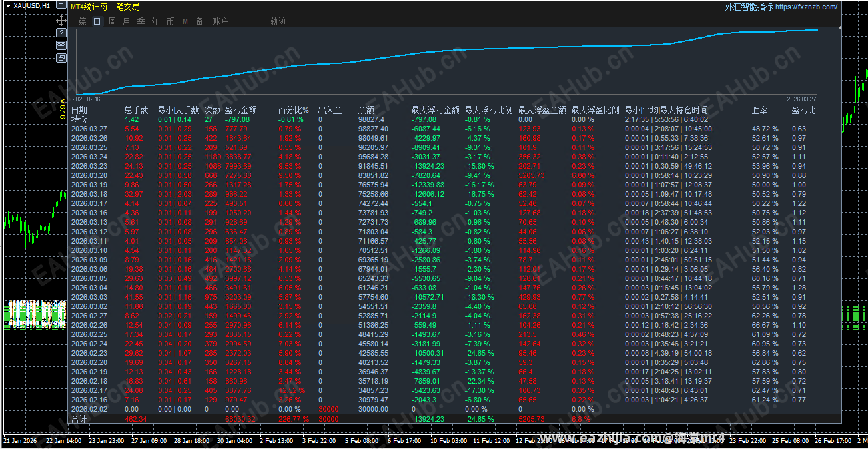Click total percentage 226.77 %
The image size is (868, 449).
click(x=294, y=419)
